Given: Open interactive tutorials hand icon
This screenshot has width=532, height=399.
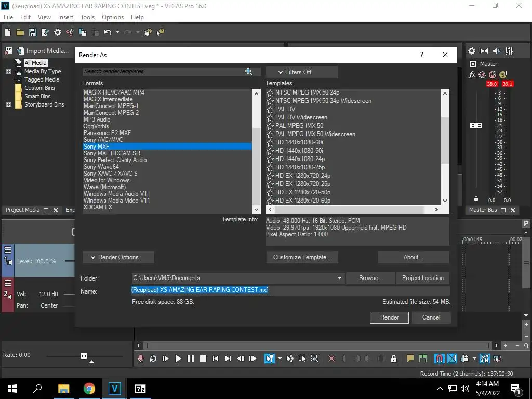Looking at the screenshot, I should [148, 32].
